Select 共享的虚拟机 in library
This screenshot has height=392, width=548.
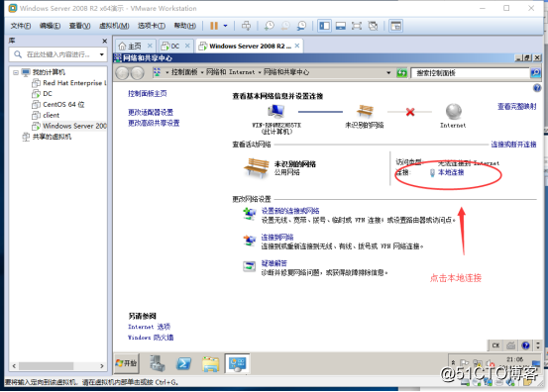click(47, 137)
